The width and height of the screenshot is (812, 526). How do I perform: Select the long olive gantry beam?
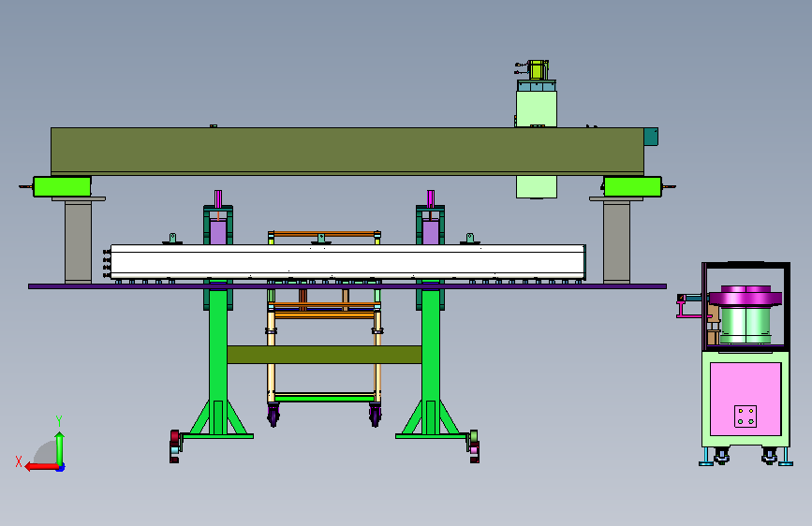347,150
